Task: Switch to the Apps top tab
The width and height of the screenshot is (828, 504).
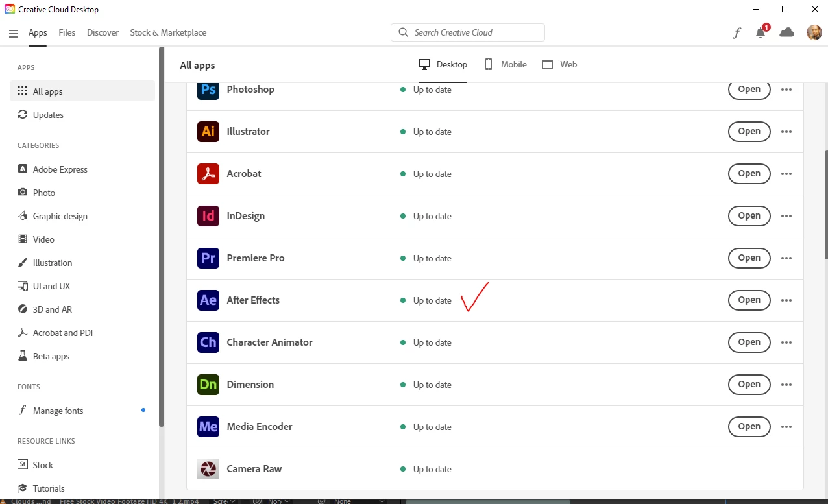Action: 38,32
